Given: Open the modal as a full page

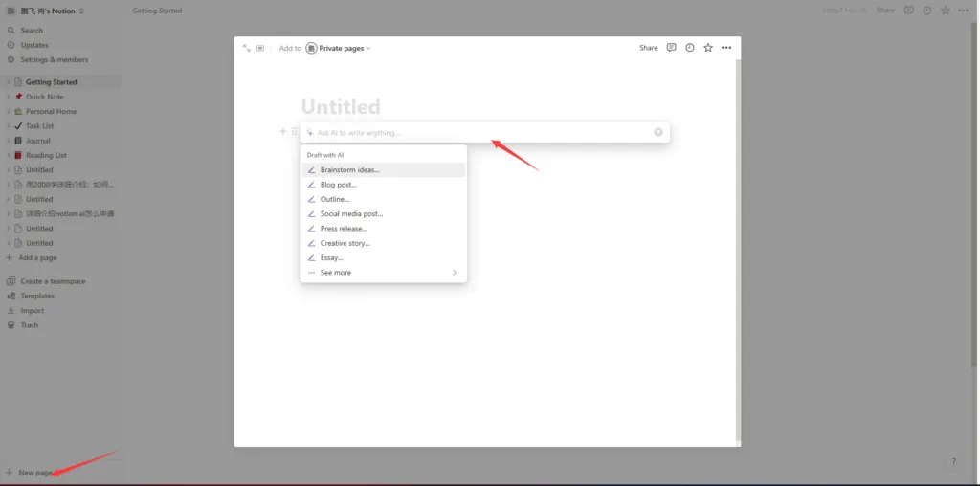Looking at the screenshot, I should pos(247,48).
